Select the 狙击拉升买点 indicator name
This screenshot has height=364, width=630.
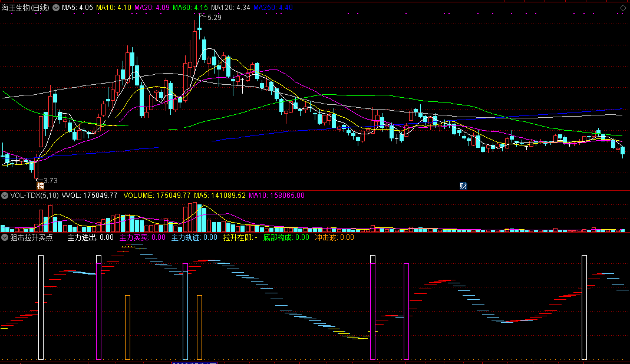point(31,237)
